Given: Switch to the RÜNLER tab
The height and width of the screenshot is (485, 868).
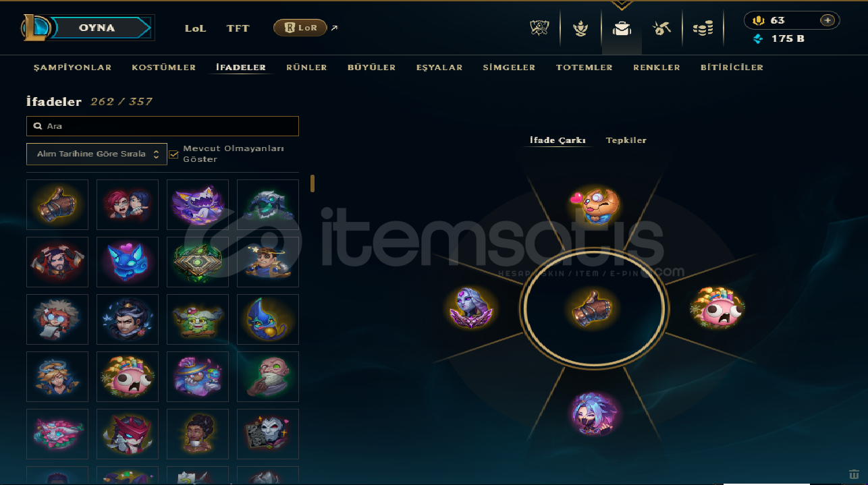Looking at the screenshot, I should tap(306, 67).
